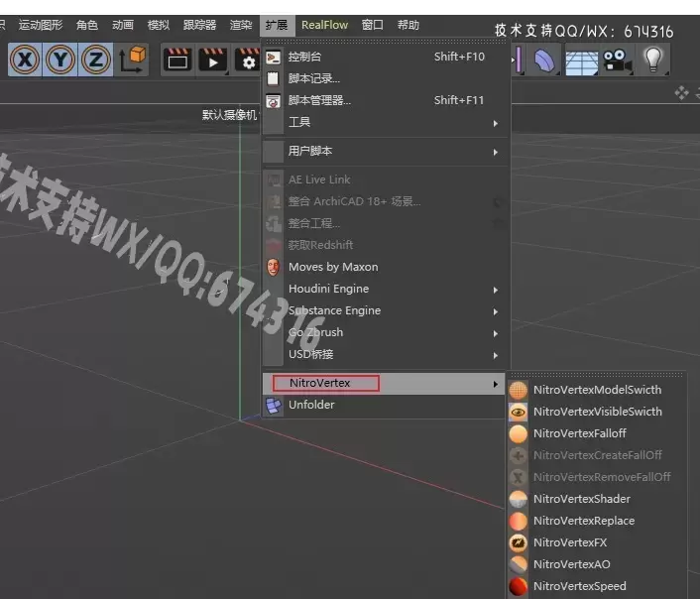The height and width of the screenshot is (599, 700).
Task: Expand the Go Zbrush submenu
Action: tap(386, 333)
